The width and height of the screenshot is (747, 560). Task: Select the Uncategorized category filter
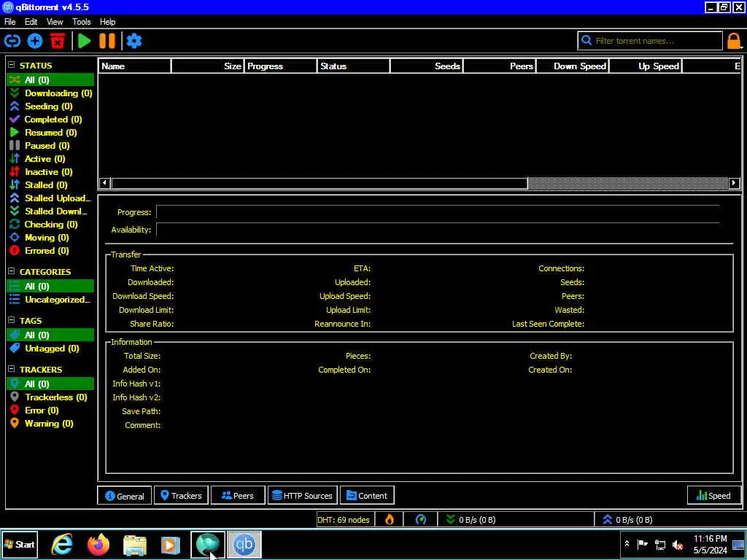[50, 300]
